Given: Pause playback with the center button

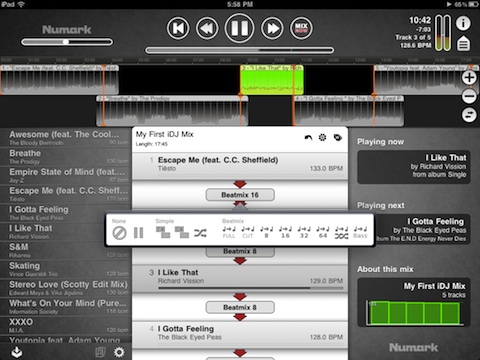Looking at the screenshot, I should [x=239, y=28].
